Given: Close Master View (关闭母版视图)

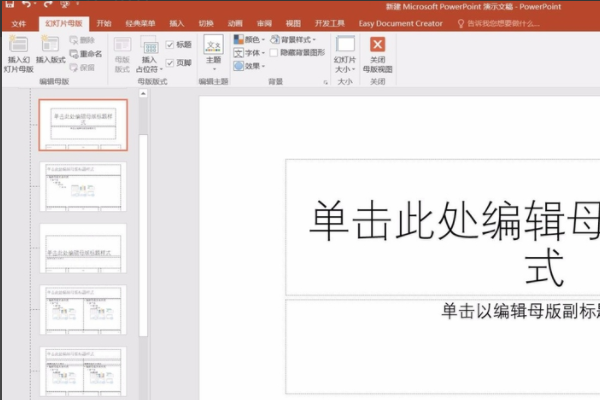Looking at the screenshot, I should pyautogui.click(x=377, y=55).
